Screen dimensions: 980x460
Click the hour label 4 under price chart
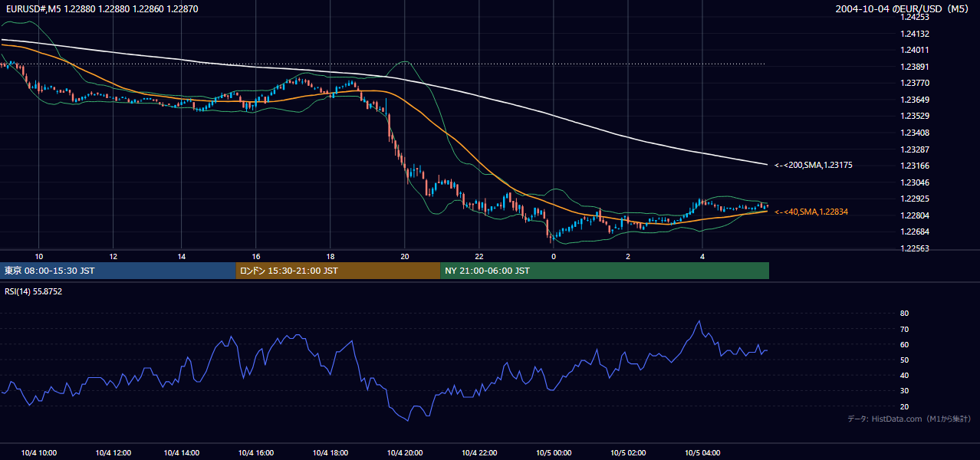pyautogui.click(x=702, y=256)
